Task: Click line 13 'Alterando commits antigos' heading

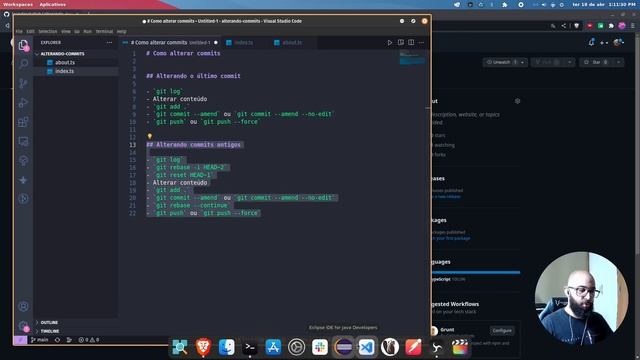Action: (193, 144)
